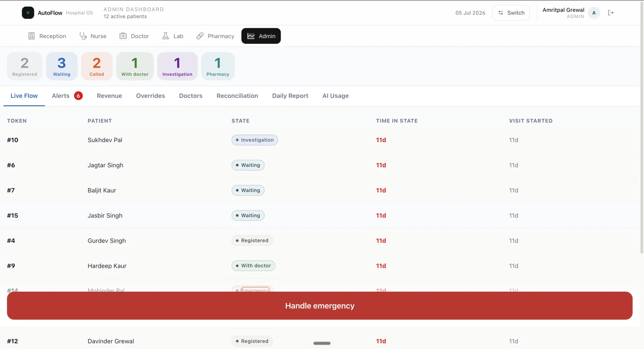Click the red Alerts count badge

pos(78,96)
